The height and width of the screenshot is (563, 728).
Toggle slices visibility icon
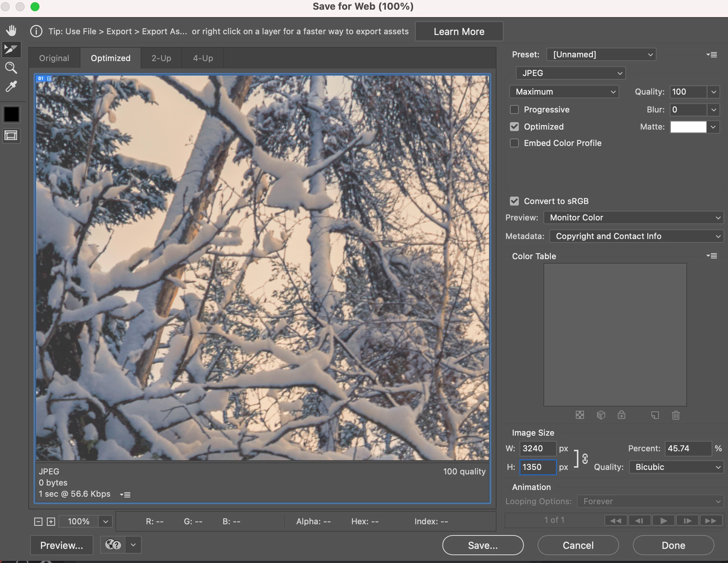11,136
